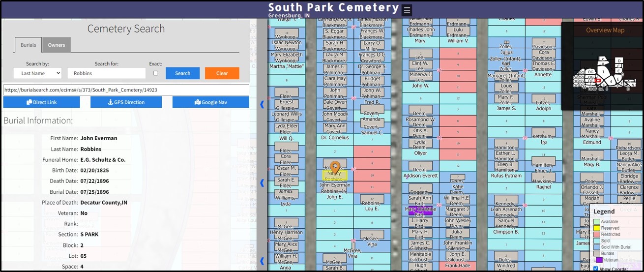The width and height of the screenshot is (644, 272).
Task: Click the orange map pin marker
Action: pyautogui.click(x=335, y=167)
